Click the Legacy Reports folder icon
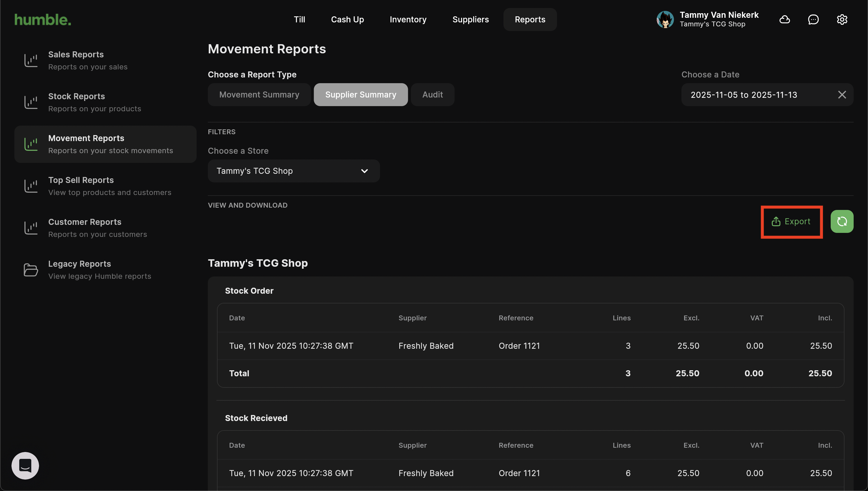 click(31, 270)
